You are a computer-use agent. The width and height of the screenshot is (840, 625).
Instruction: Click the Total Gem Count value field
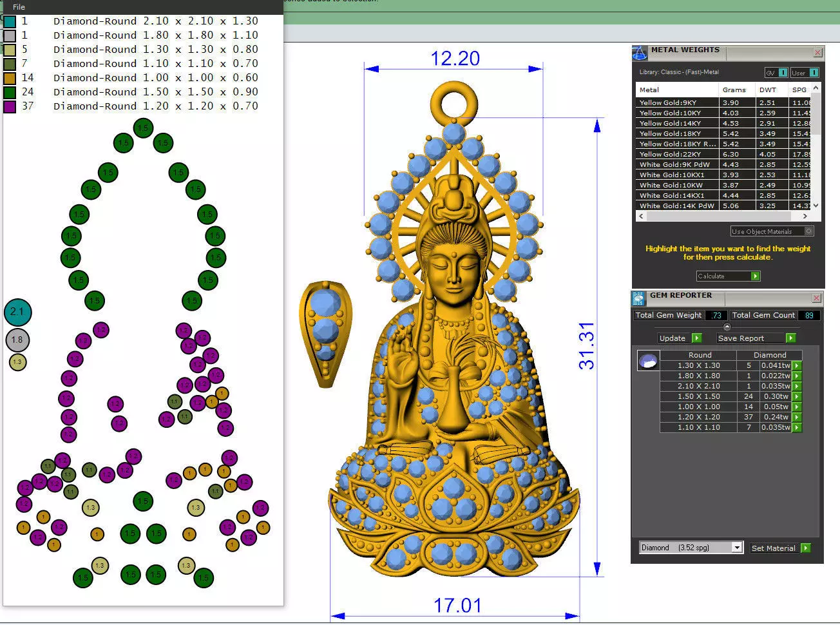808,315
